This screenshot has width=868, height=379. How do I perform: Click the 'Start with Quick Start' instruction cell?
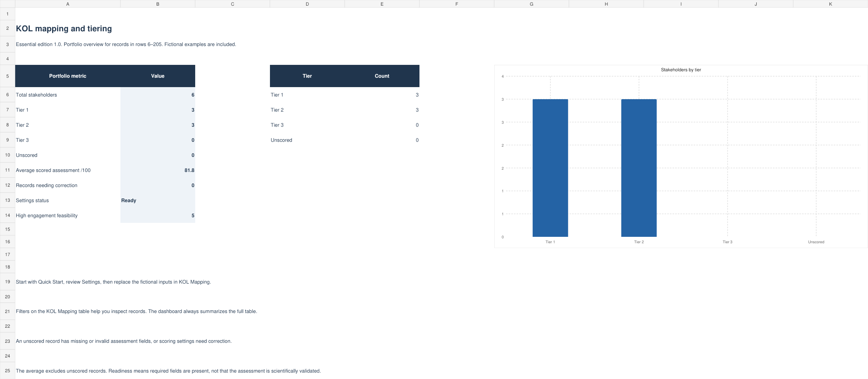113,282
